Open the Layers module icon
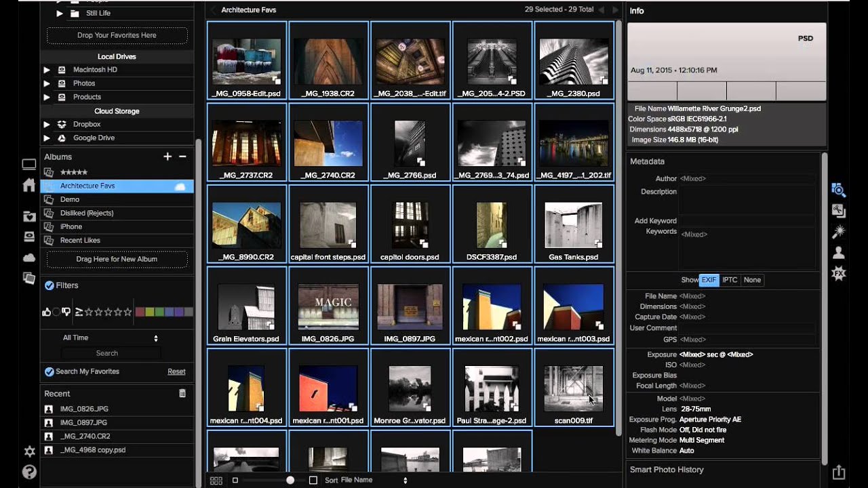Screen dimensions: 868x488 [x=839, y=211]
